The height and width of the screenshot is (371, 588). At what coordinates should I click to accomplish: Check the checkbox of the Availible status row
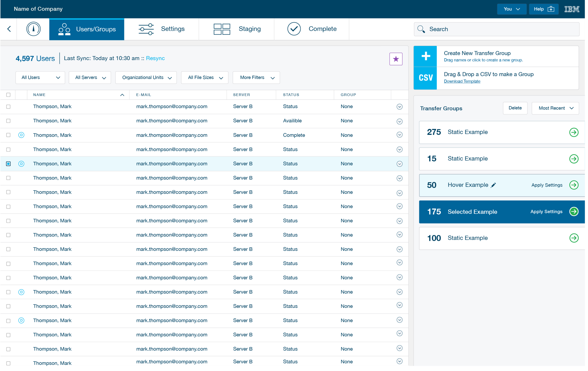tap(8, 121)
